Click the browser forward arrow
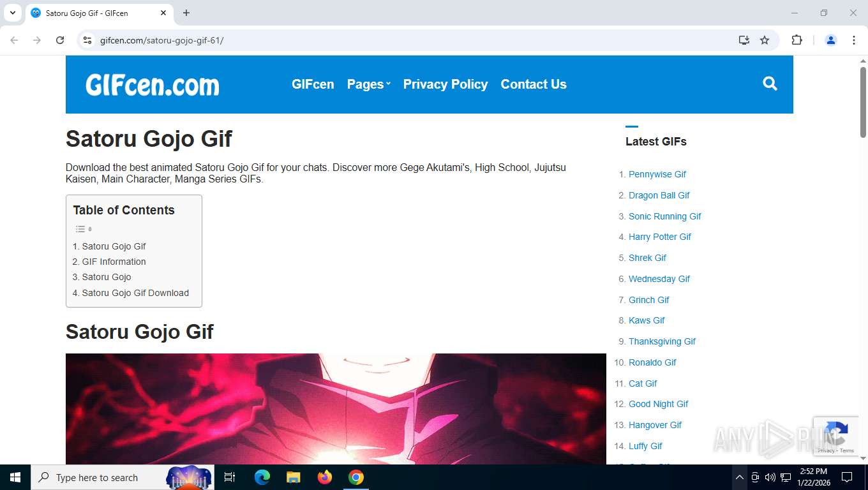 37,40
